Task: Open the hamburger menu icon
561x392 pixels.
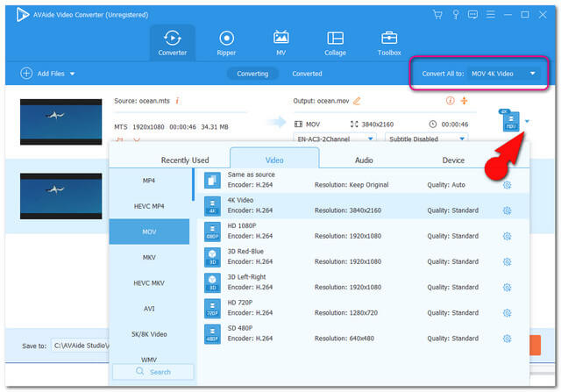Action: [x=491, y=14]
